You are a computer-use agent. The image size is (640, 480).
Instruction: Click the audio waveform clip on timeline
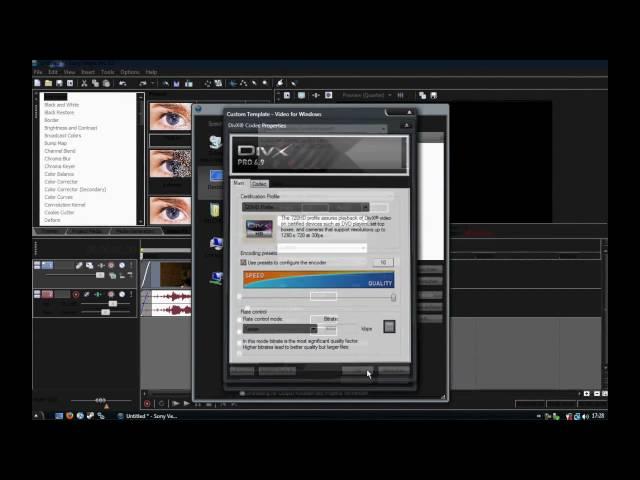coord(167,303)
